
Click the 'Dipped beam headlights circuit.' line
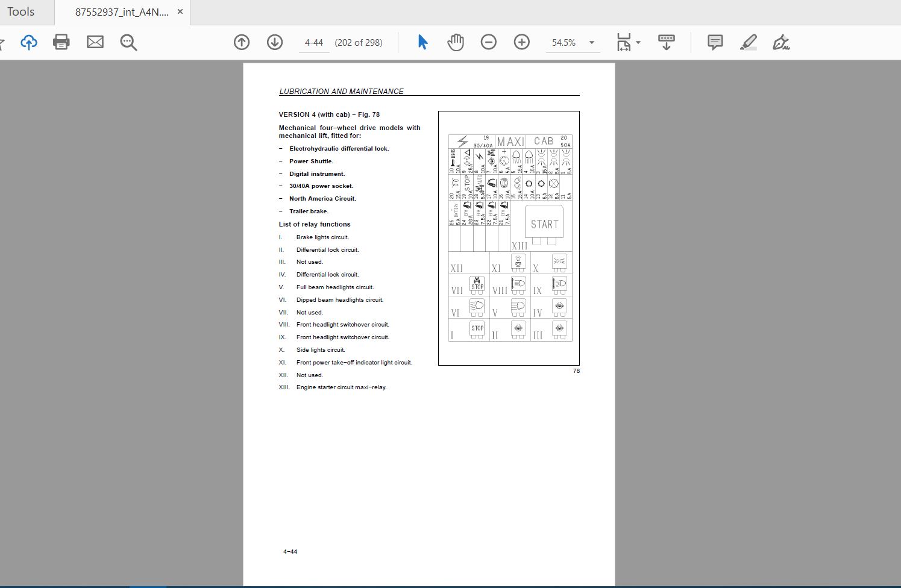pos(340,300)
